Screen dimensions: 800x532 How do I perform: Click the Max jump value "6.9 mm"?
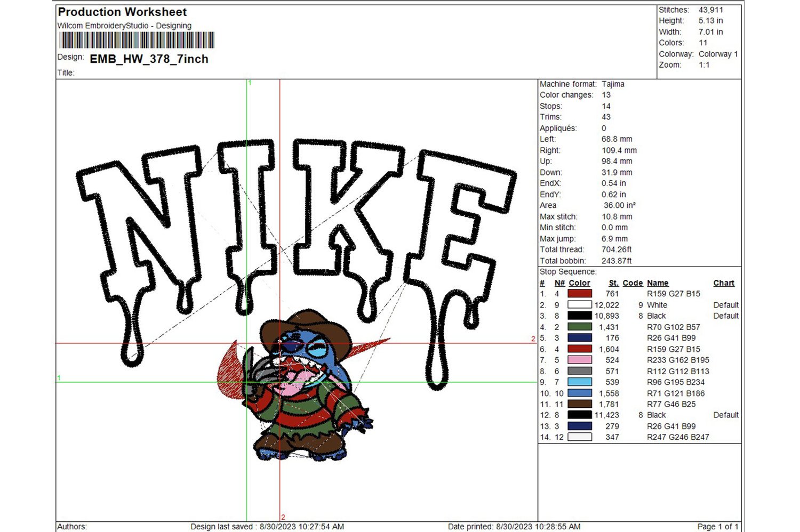tap(615, 239)
